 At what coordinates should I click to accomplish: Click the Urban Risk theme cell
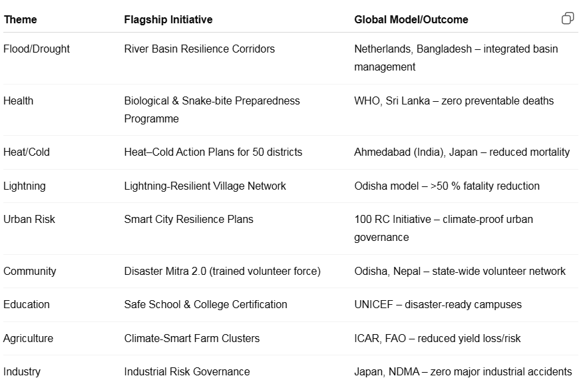click(29, 220)
